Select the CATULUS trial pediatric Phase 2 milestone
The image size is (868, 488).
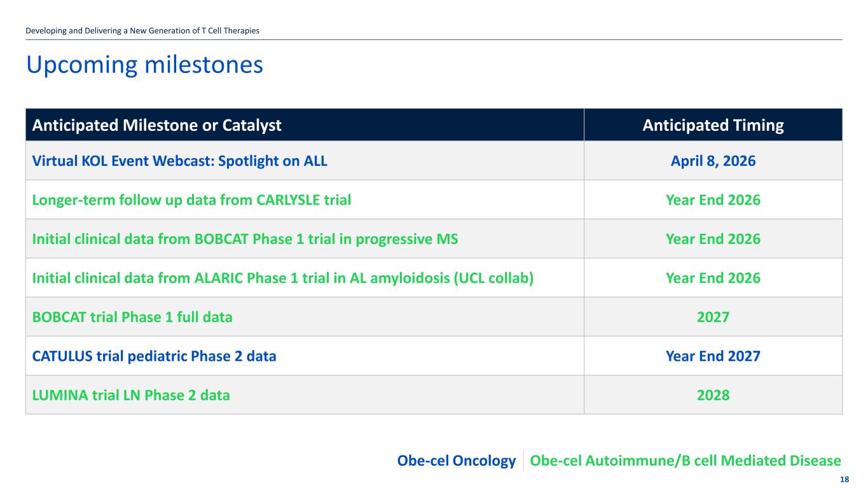pos(155,356)
